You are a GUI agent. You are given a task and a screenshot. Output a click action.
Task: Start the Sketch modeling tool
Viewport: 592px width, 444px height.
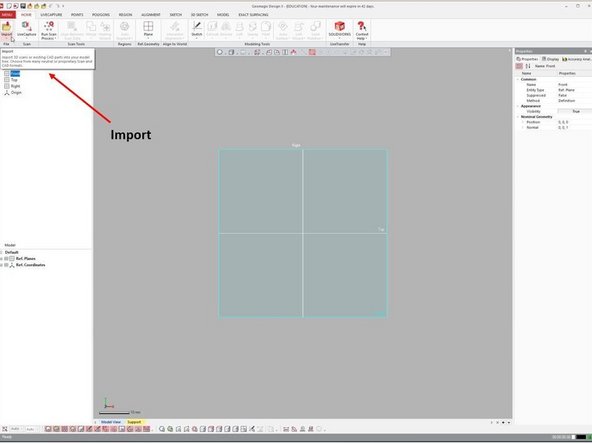pos(197,29)
